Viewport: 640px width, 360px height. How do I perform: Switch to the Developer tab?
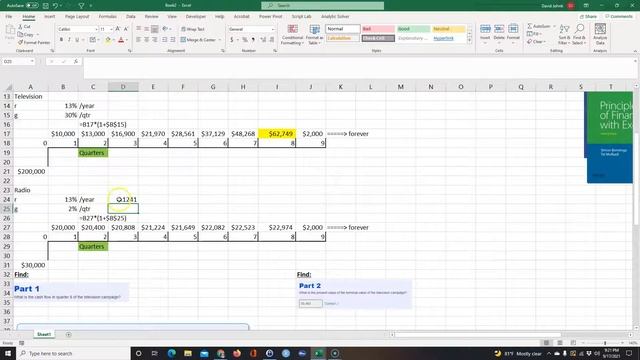(196, 16)
